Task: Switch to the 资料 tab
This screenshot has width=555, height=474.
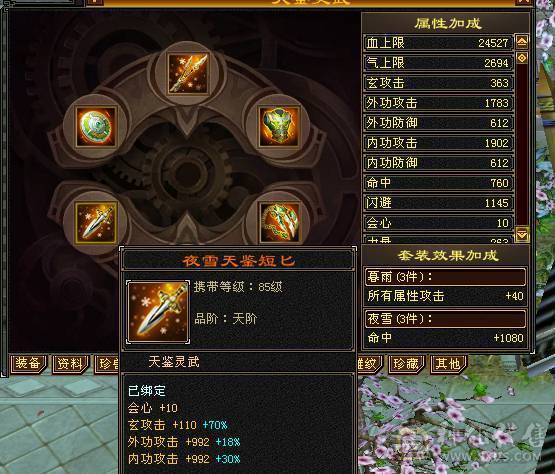Action: click(x=70, y=364)
